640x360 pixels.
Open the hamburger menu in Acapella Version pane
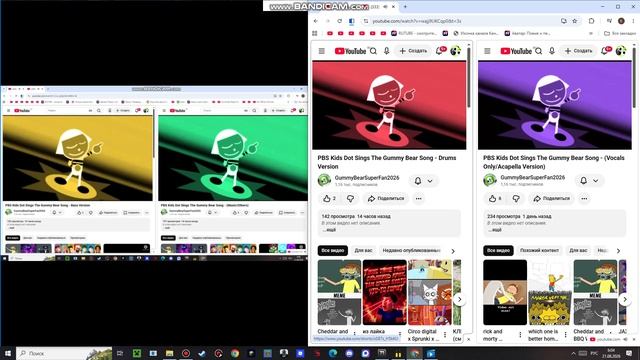[487, 51]
